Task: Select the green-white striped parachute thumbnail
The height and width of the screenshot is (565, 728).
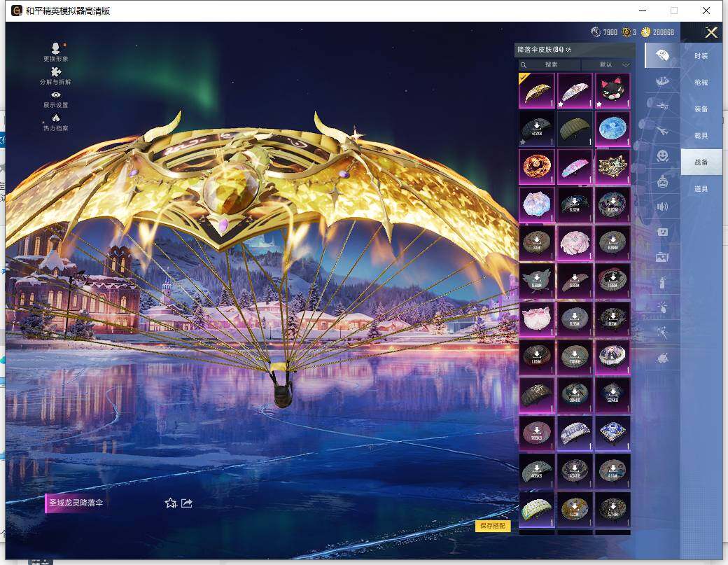Action: [536, 509]
